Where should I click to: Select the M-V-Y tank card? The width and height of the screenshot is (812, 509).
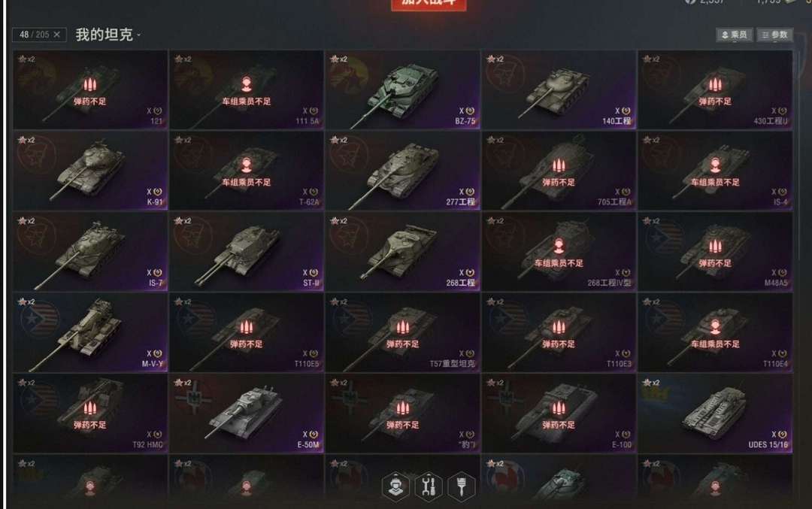click(x=90, y=332)
